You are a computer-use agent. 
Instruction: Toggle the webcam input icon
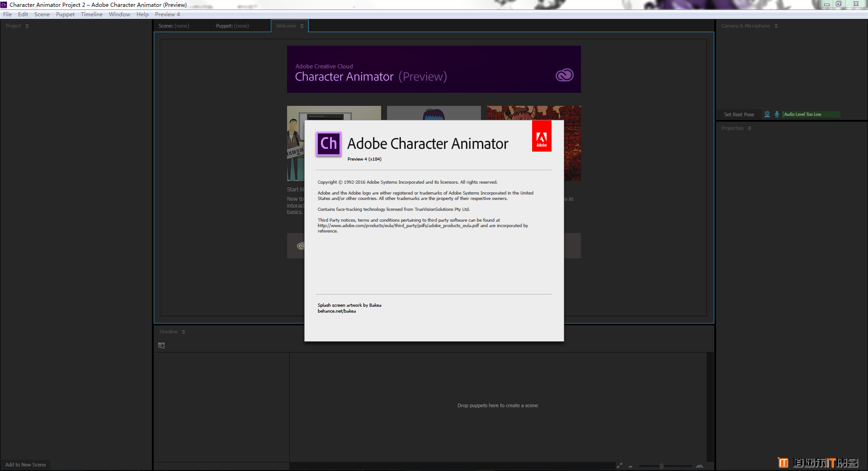[x=767, y=114]
